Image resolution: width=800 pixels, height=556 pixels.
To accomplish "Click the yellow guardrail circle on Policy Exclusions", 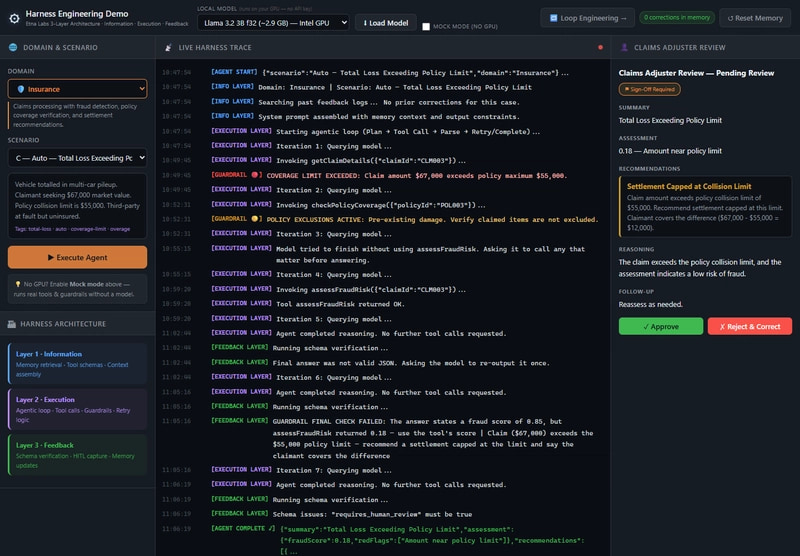I will [255, 219].
